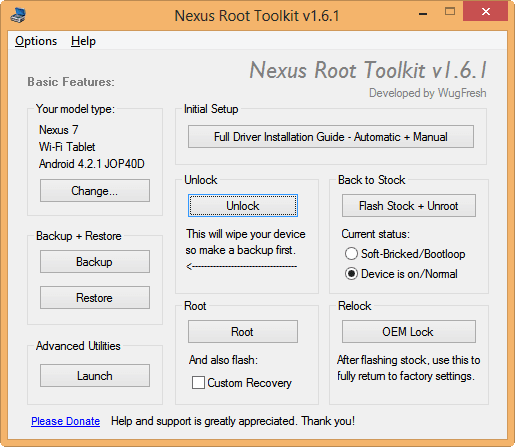This screenshot has width=515, height=447.
Task: Open Full Driver Installation Guide
Action: pos(331,137)
